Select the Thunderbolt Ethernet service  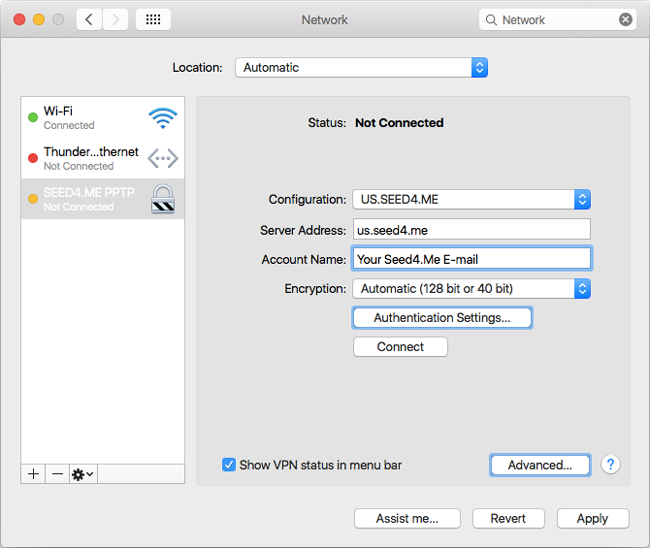click(102, 158)
